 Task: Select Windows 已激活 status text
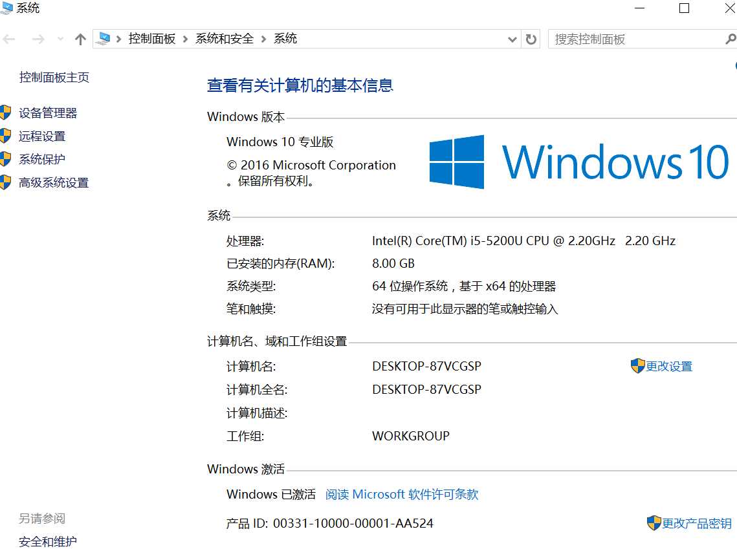pos(271,494)
